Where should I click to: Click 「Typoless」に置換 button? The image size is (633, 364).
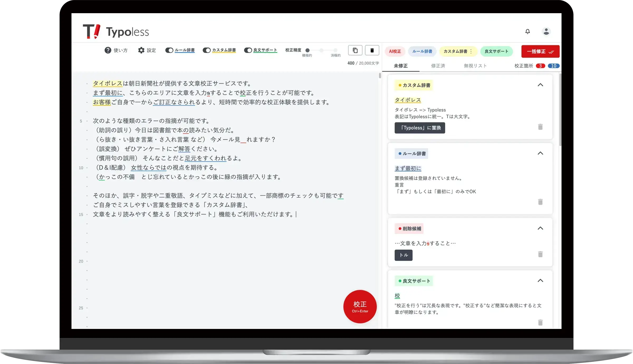point(420,128)
